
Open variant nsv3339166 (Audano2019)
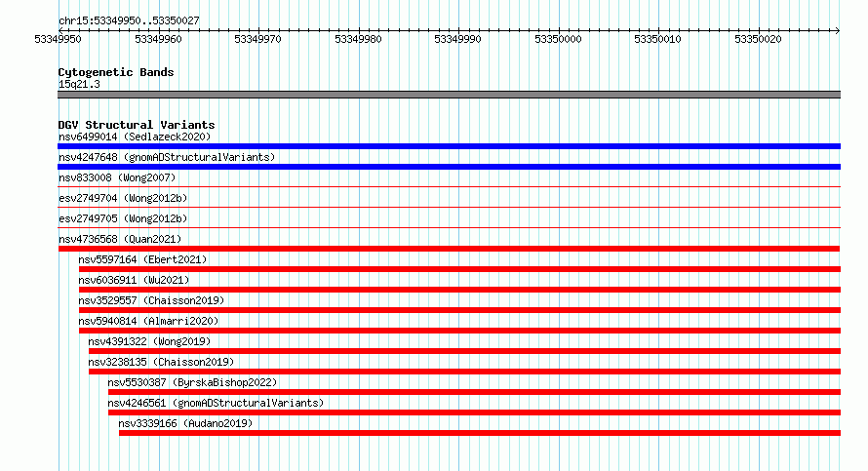point(185,423)
